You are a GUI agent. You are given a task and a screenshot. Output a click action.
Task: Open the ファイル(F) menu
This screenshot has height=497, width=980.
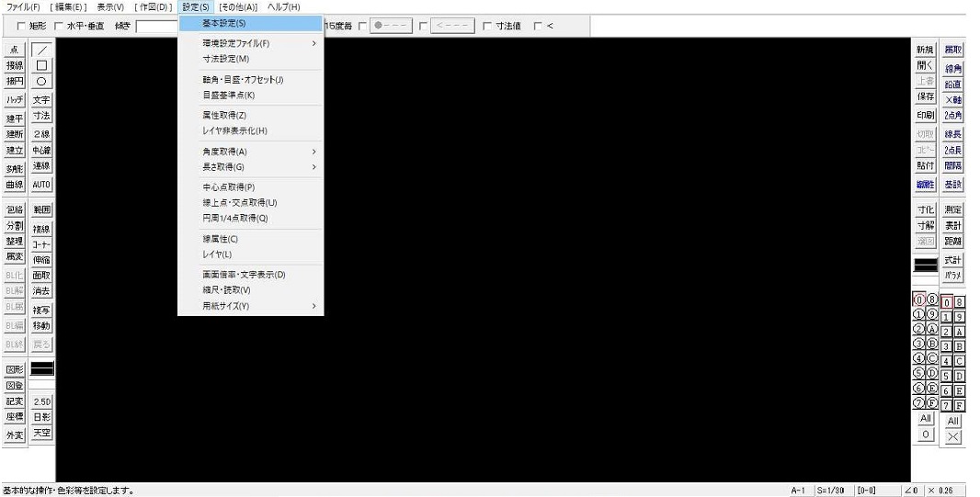[x=22, y=7]
